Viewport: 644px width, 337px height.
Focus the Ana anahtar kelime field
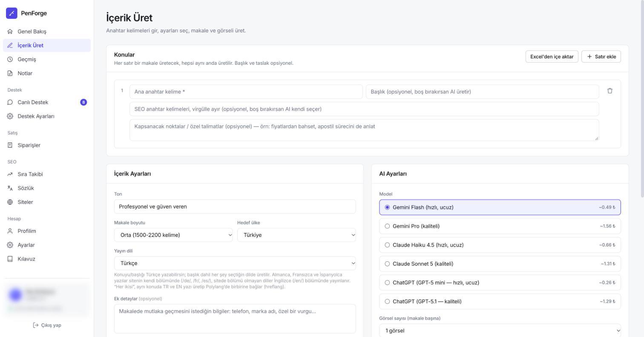(246, 92)
